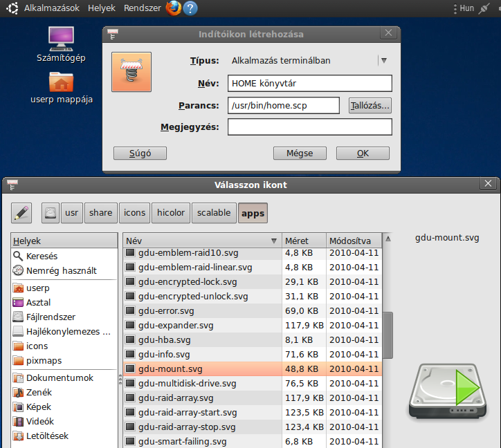Screen dimensions: 501x448
Task: Open the Rendszer menu
Action: tap(142, 8)
